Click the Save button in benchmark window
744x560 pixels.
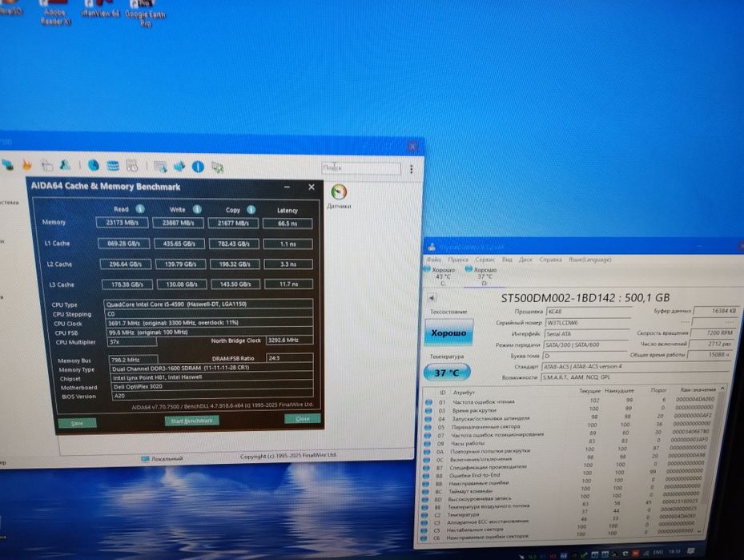(x=78, y=422)
